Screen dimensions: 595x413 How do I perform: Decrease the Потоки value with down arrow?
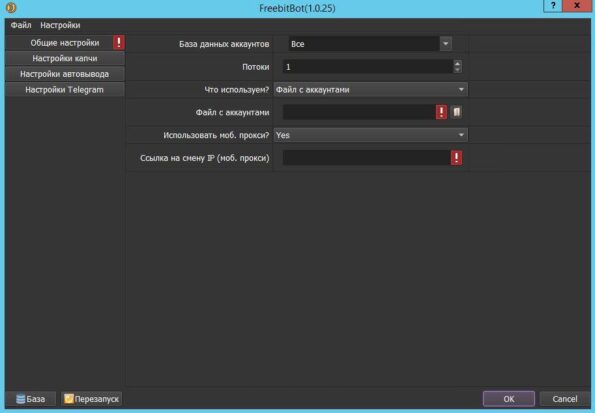(x=457, y=70)
